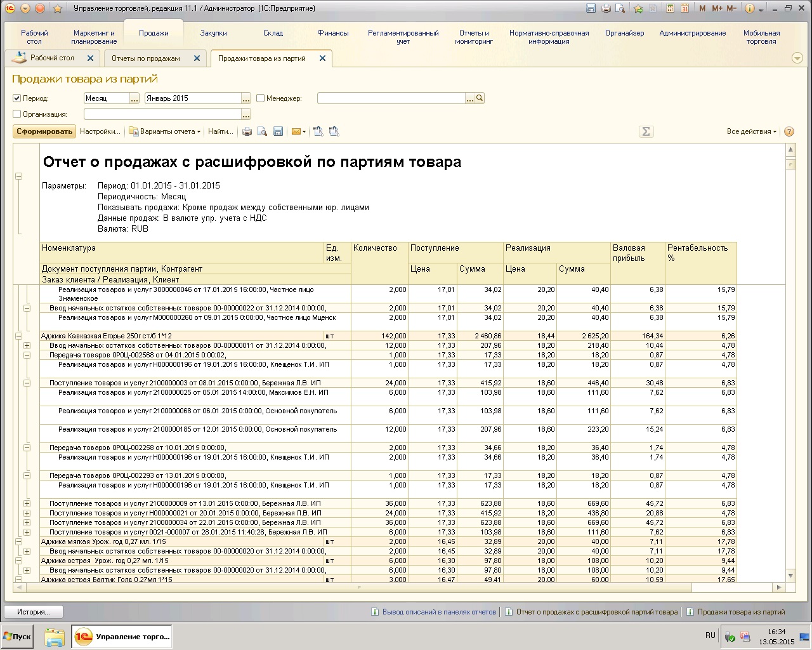The image size is (812, 650).
Task: Open email icon dropdown arrow
Action: (x=304, y=131)
